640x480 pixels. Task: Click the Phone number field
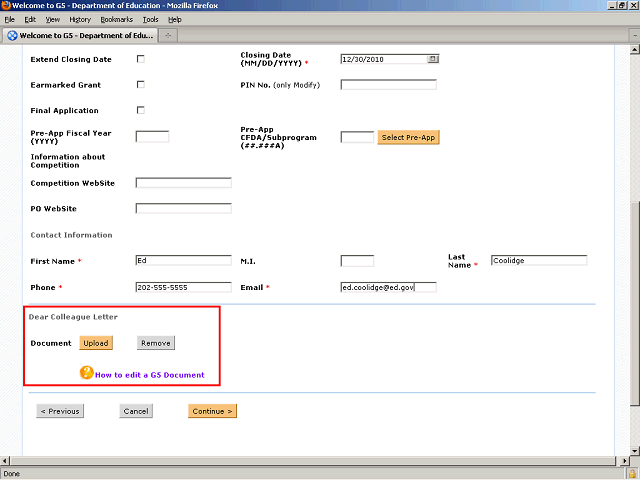pyautogui.click(x=184, y=287)
